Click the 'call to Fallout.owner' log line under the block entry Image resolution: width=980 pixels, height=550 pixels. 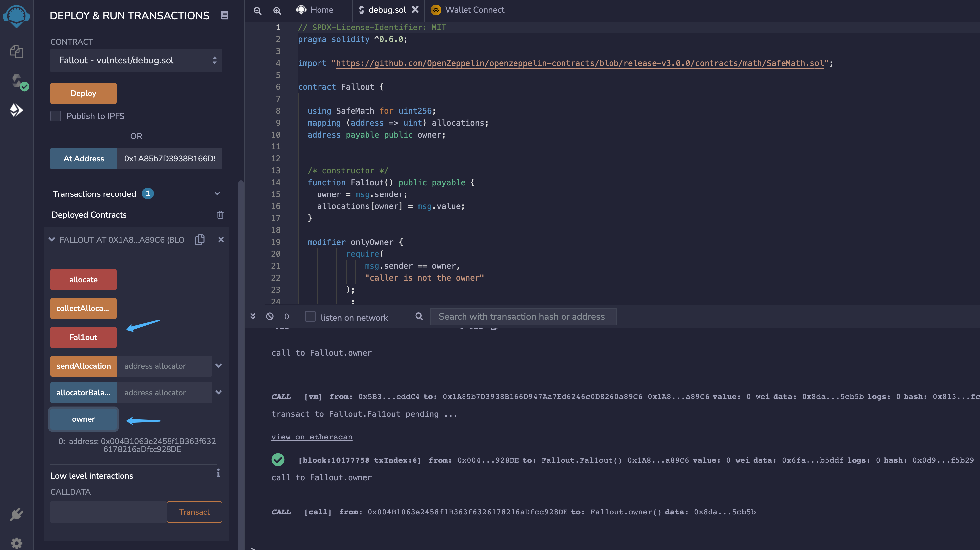point(321,477)
